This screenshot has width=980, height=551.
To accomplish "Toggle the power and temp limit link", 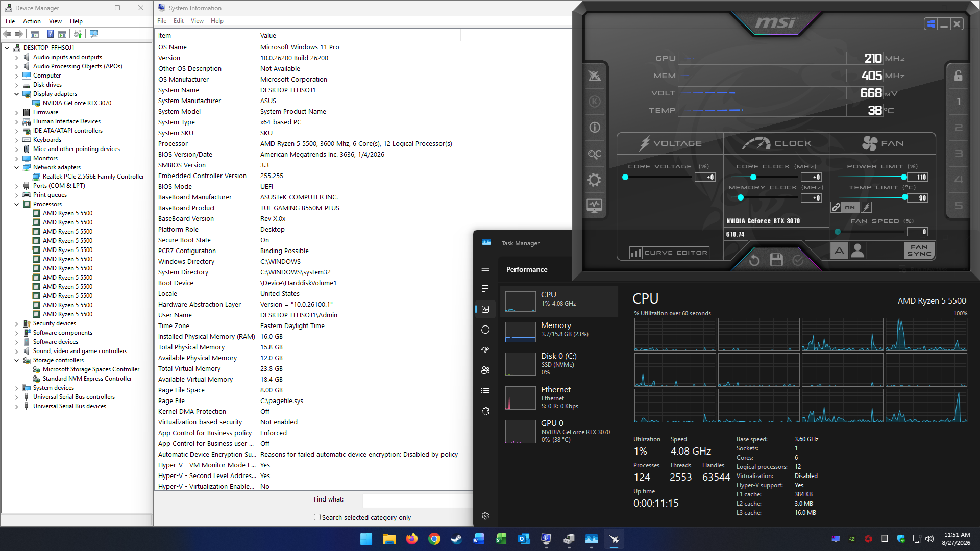I will pyautogui.click(x=836, y=207).
